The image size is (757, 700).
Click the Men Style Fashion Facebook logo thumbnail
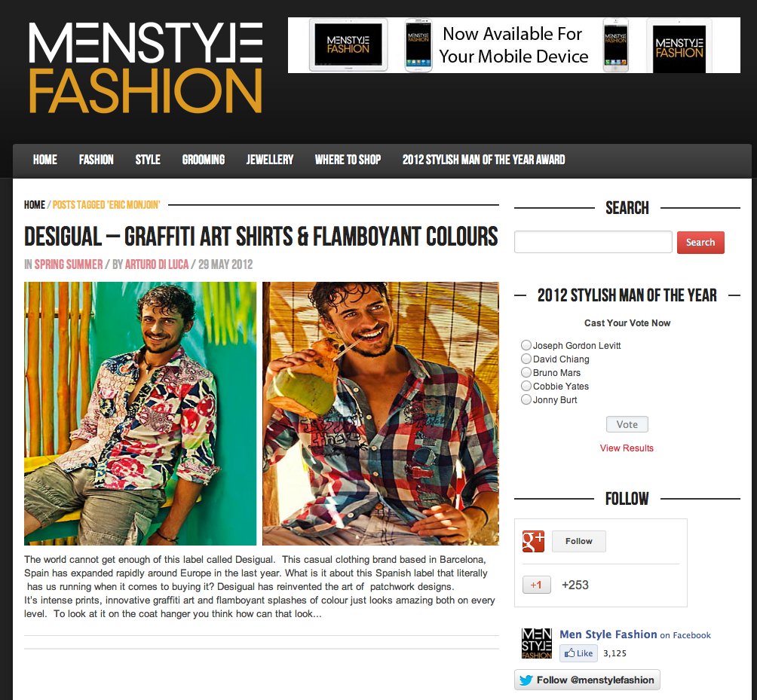coord(536,643)
